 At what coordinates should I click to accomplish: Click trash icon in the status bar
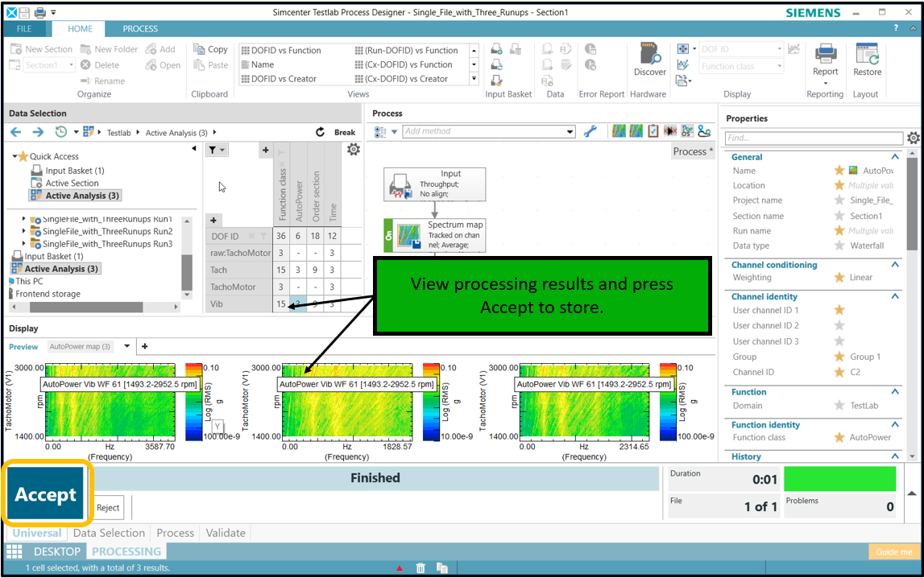[x=421, y=568]
